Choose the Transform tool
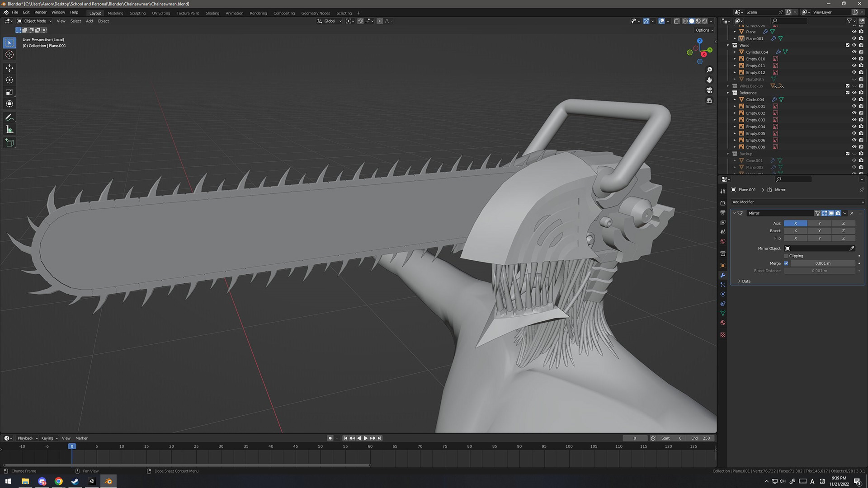 tap(9, 104)
